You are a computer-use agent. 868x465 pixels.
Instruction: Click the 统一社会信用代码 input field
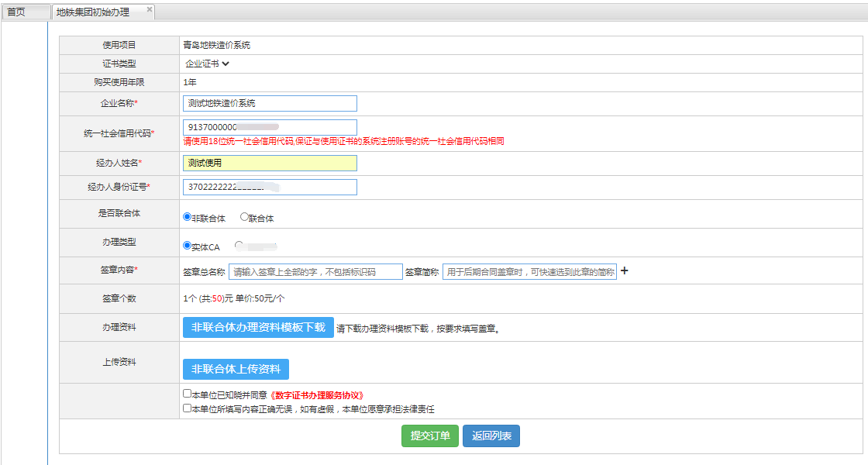270,127
